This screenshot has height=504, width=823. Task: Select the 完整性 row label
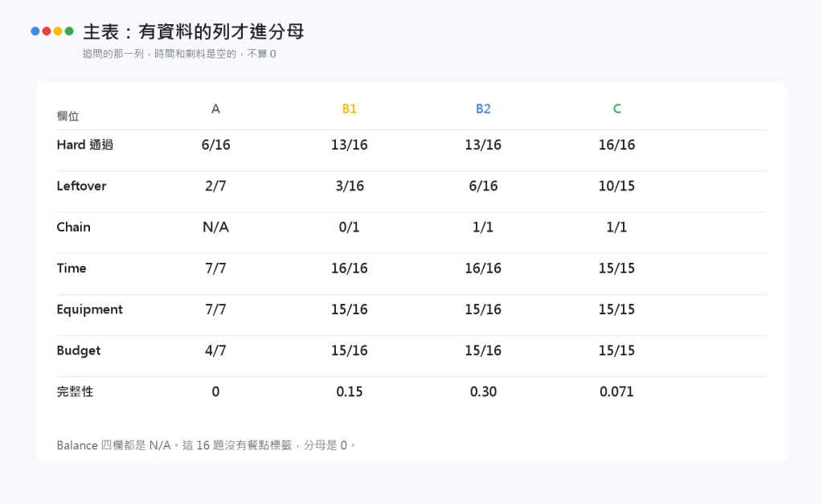click(x=75, y=391)
